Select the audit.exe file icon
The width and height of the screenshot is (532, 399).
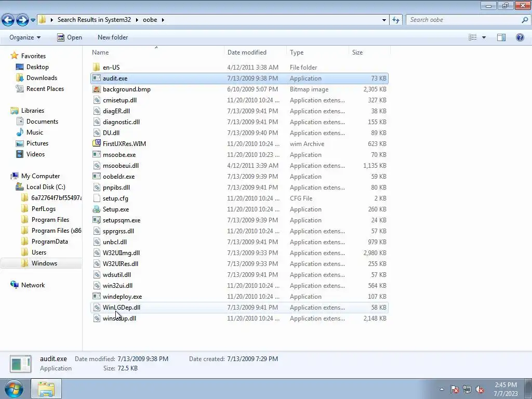click(97, 78)
